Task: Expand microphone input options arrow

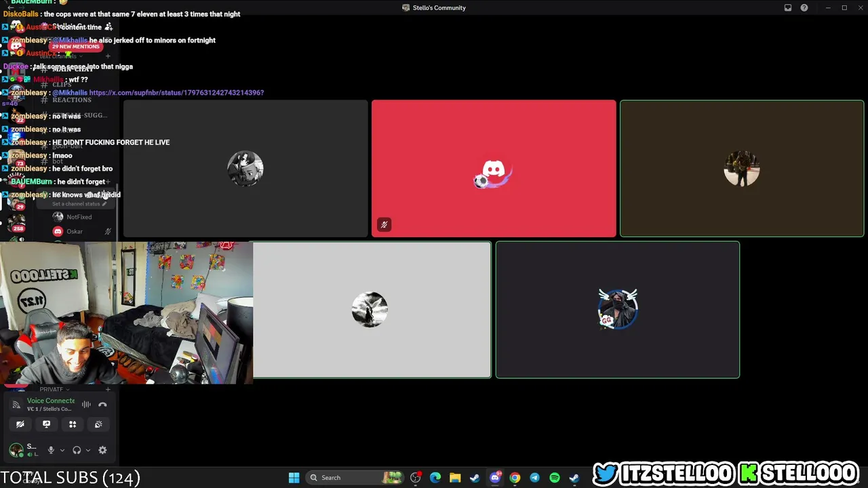Action: [62, 450]
